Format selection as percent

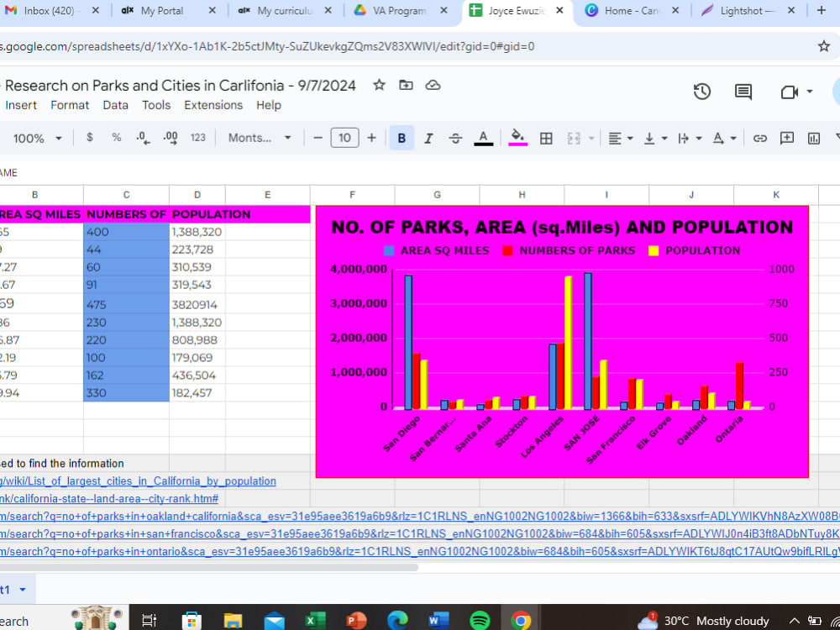click(116, 138)
